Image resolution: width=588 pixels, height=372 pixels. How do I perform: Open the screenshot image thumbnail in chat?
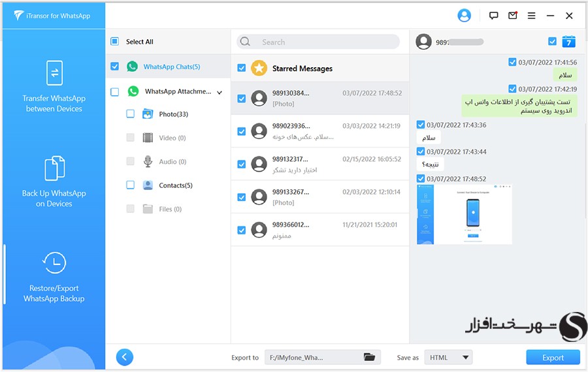click(x=465, y=214)
